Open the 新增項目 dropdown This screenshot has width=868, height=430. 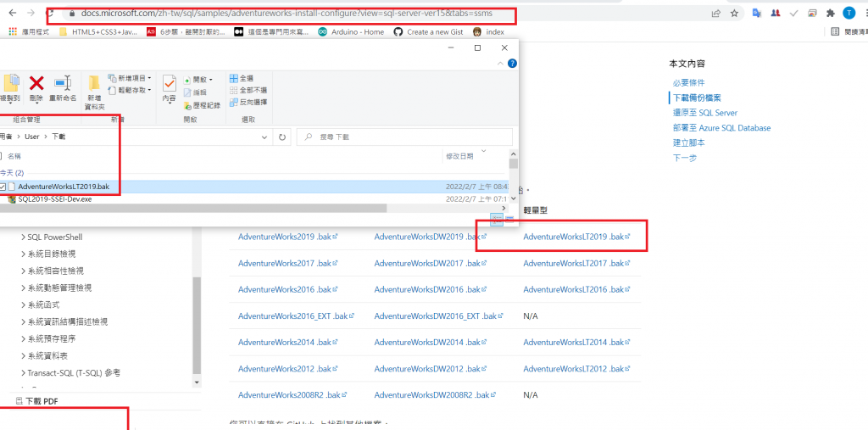[x=130, y=79]
